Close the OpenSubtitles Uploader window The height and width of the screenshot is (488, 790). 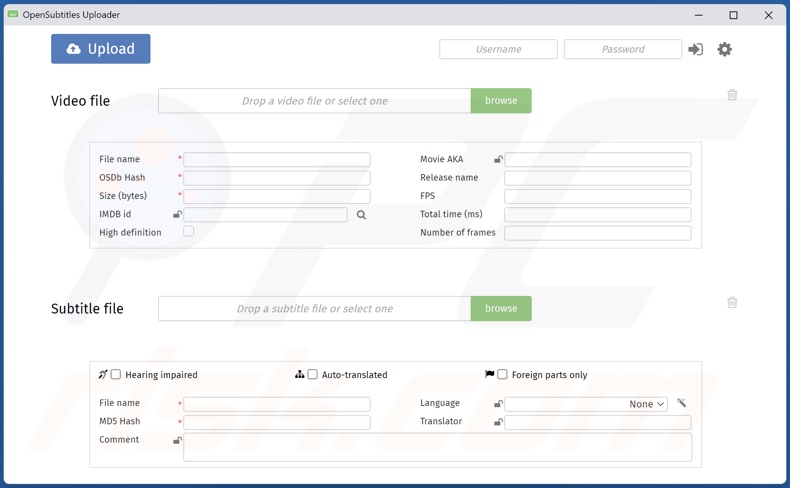[768, 15]
